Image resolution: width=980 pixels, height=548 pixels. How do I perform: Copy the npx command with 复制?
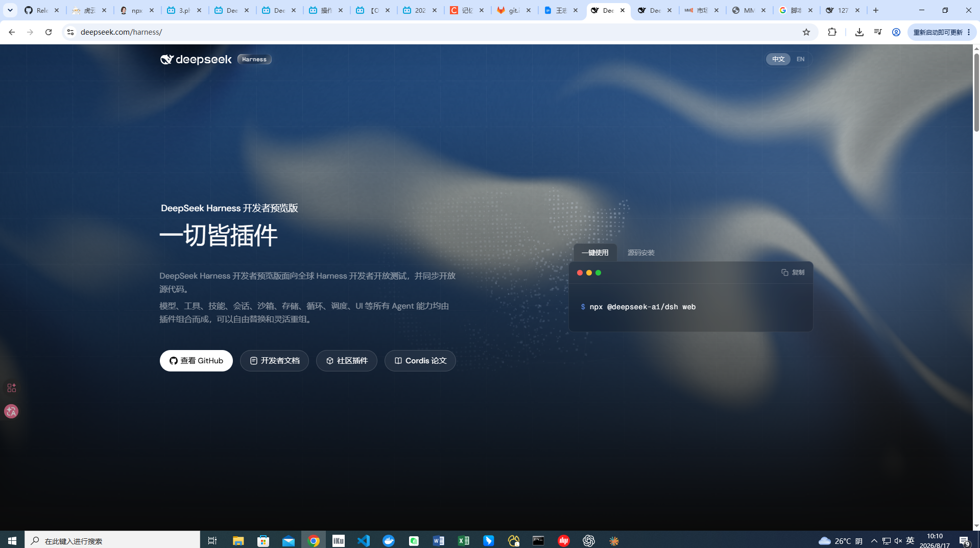coord(793,272)
